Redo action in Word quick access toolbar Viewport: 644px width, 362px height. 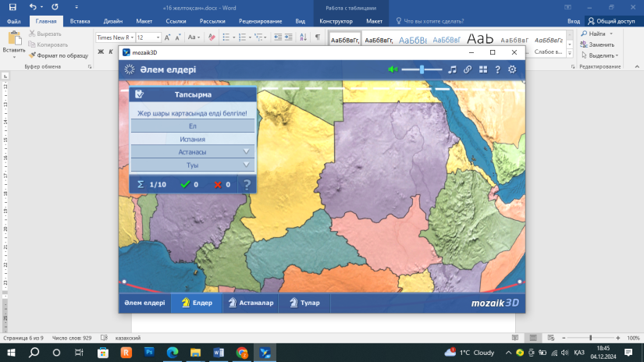[55, 7]
